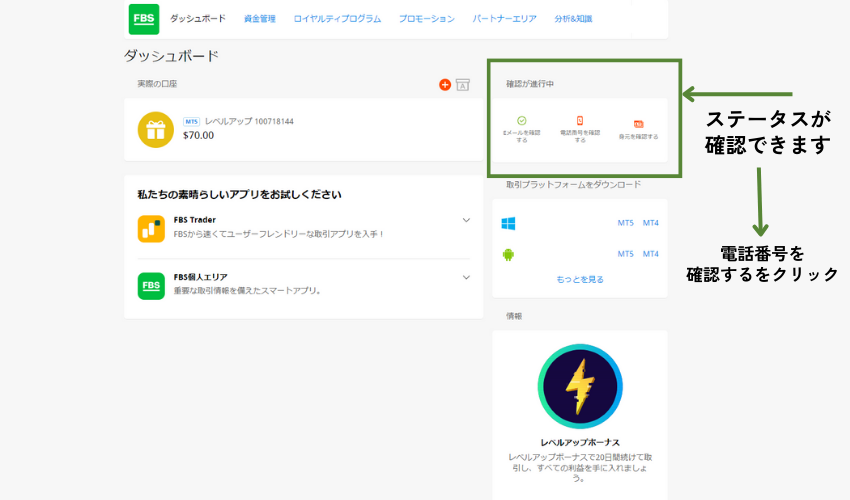
Task: Open the lightning bolt Level Up bonus image
Action: point(580,386)
